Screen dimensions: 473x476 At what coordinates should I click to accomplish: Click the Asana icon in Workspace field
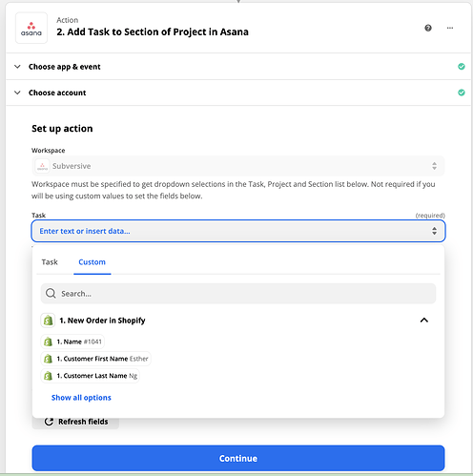pyautogui.click(x=42, y=166)
